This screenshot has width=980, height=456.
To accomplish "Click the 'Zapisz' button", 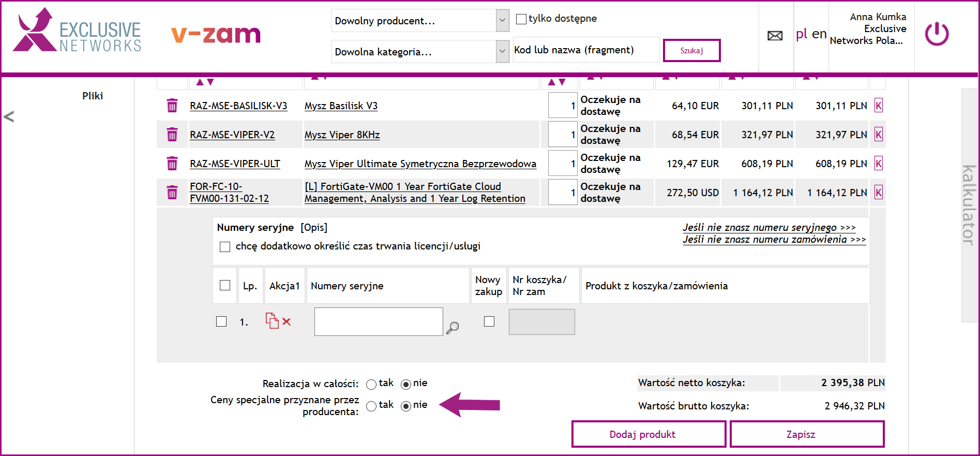I will coord(807,434).
